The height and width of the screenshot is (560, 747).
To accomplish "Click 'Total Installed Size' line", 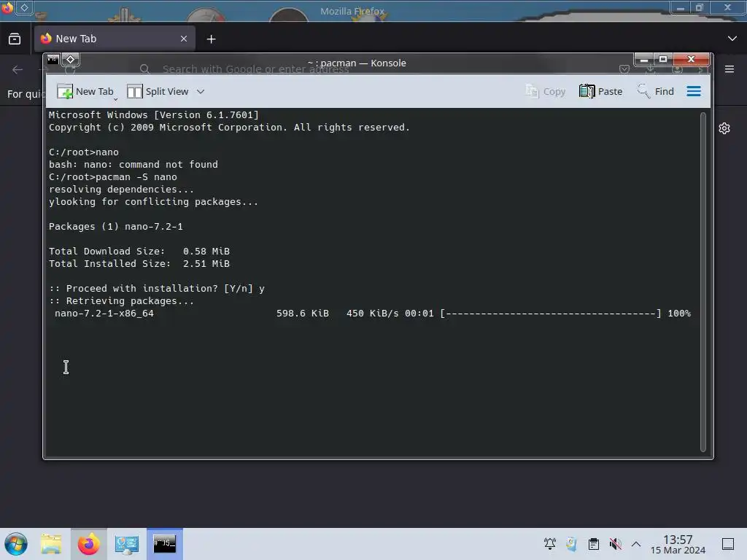I will pos(139,264).
